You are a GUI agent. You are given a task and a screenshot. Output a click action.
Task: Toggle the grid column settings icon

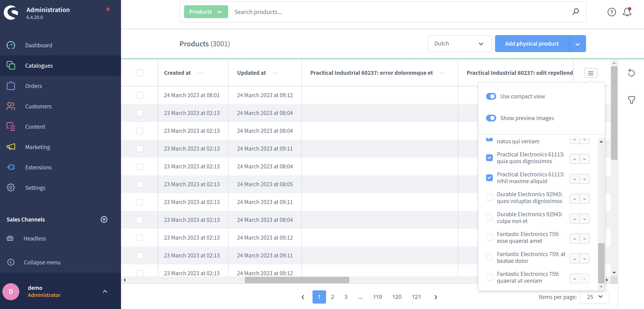point(591,73)
